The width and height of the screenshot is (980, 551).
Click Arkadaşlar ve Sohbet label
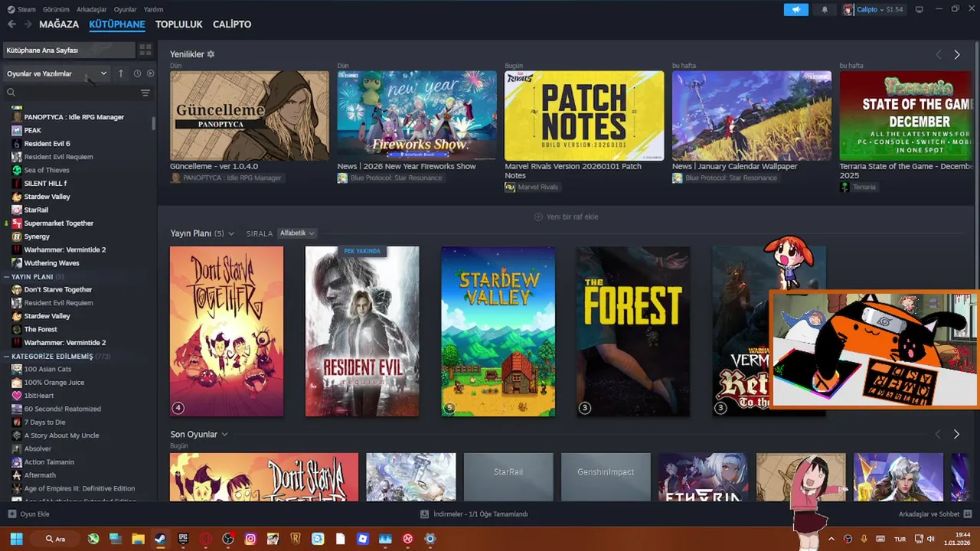pos(929,514)
